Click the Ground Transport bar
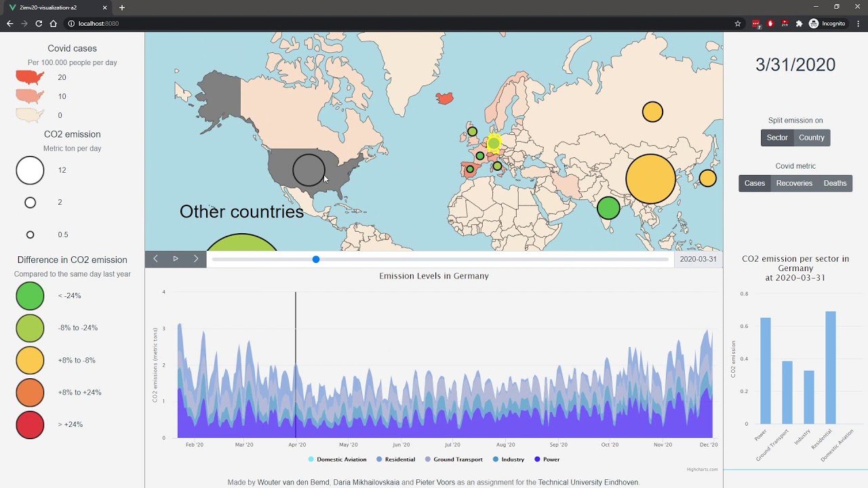868x488 pixels. pyautogui.click(x=787, y=392)
